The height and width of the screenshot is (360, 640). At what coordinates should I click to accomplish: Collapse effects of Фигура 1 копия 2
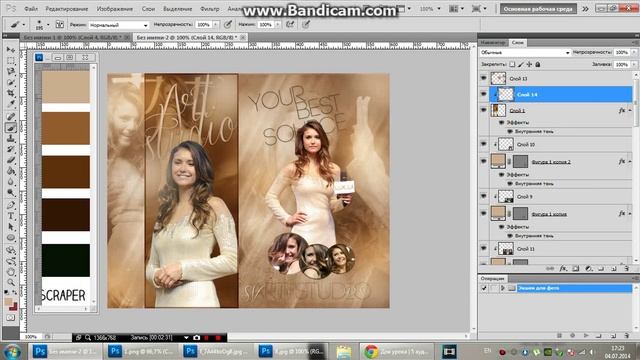(x=630, y=162)
